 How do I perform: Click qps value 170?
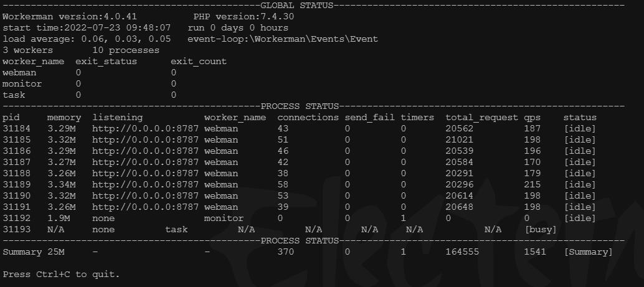(x=533, y=162)
